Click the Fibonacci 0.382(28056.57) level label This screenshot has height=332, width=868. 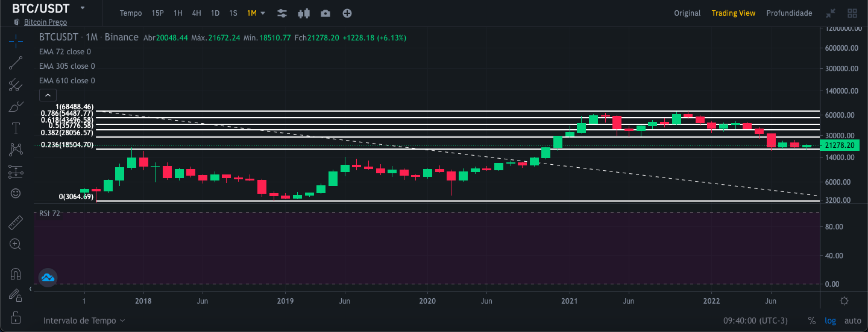click(x=67, y=132)
